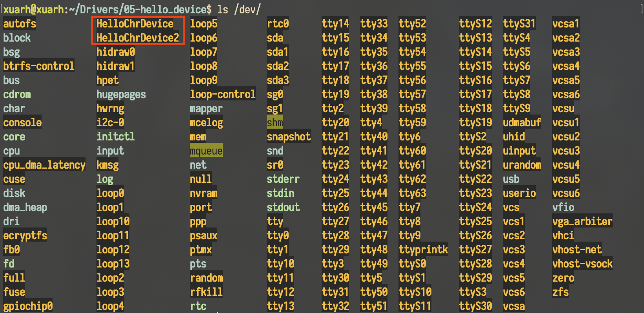
Task: Select the gpiochip0 entry
Action: pyautogui.click(x=28, y=306)
